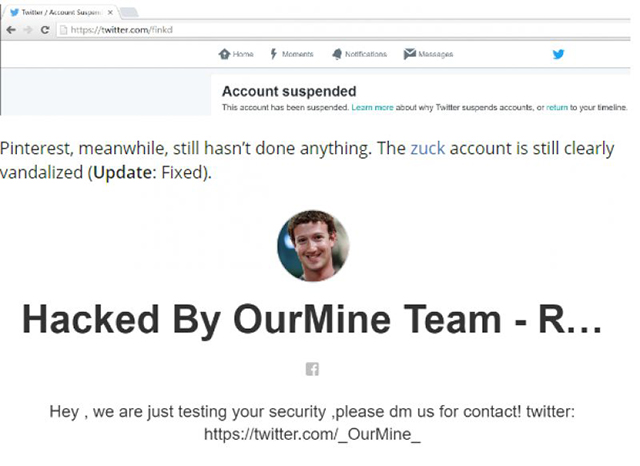
Task: Click the browser back arrow
Action: [x=11, y=30]
